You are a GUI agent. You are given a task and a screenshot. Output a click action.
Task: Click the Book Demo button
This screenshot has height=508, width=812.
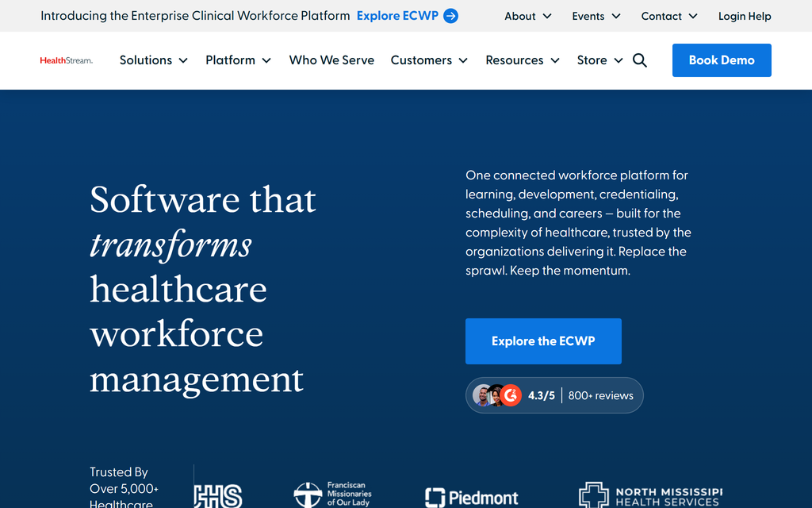(x=722, y=60)
